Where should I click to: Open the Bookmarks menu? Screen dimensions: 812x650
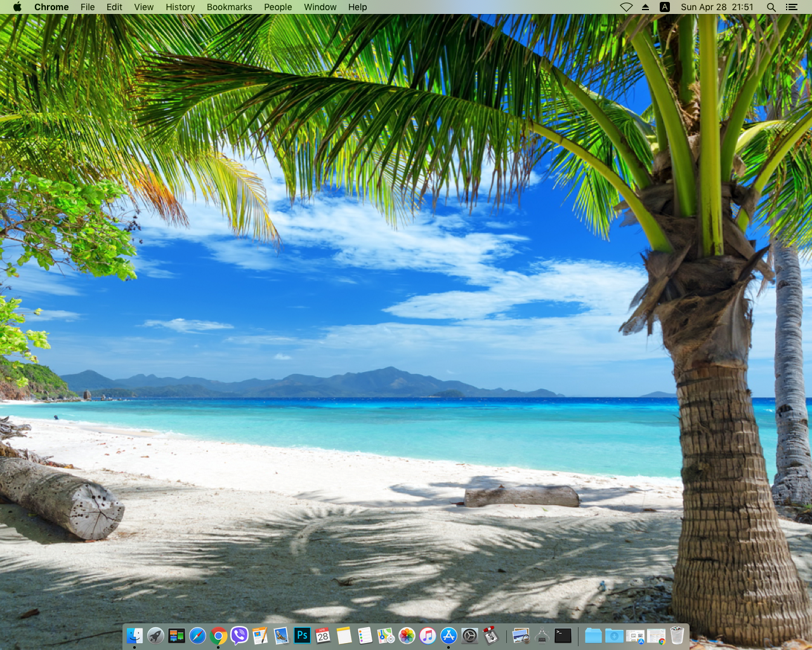229,7
